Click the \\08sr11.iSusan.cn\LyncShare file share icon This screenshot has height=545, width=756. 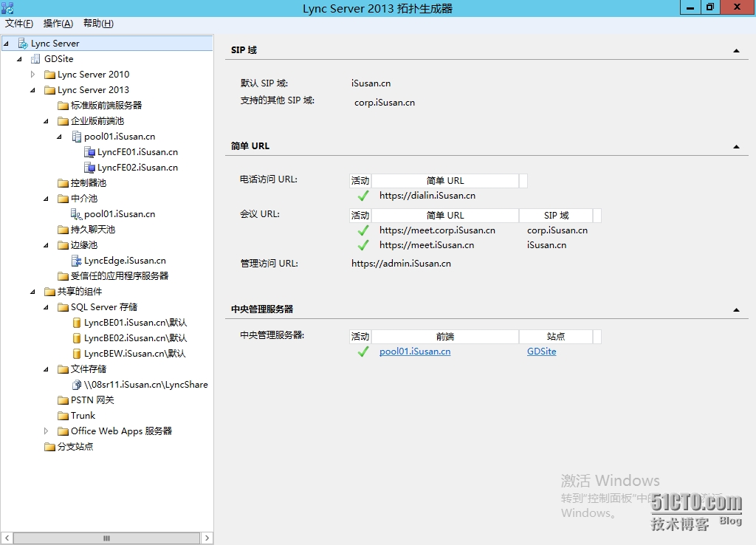[77, 385]
